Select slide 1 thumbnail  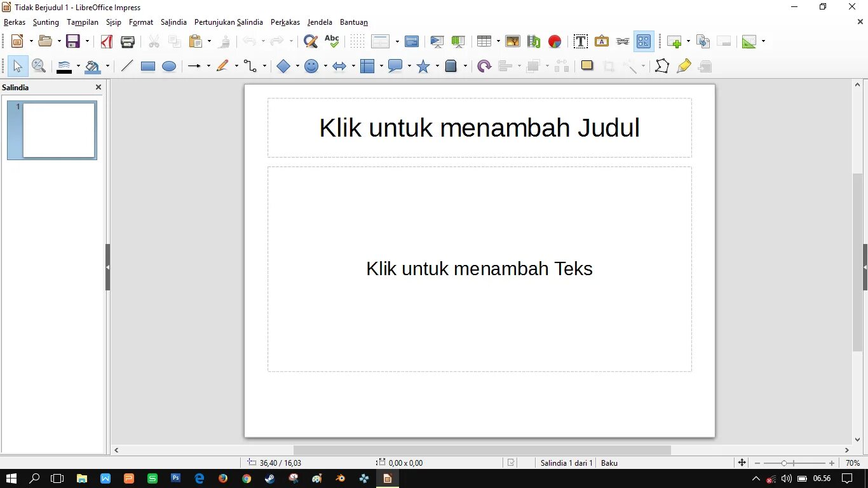[52, 130]
